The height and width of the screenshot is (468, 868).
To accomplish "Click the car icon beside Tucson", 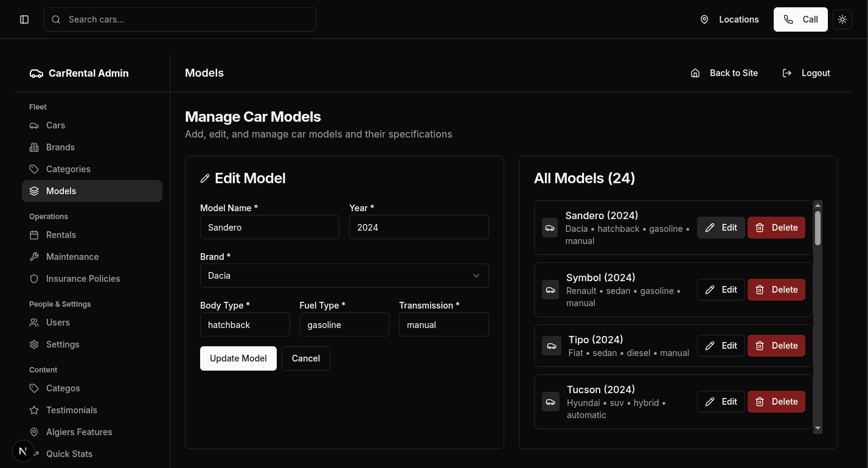I will pyautogui.click(x=550, y=402).
